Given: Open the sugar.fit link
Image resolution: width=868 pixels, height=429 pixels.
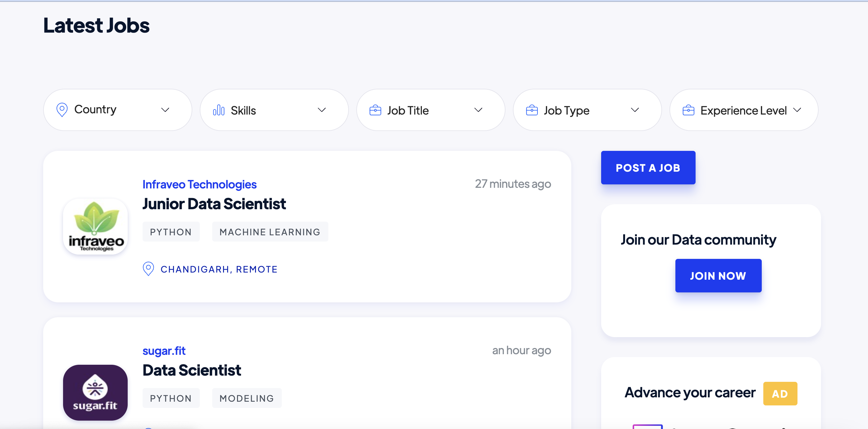Looking at the screenshot, I should [164, 350].
